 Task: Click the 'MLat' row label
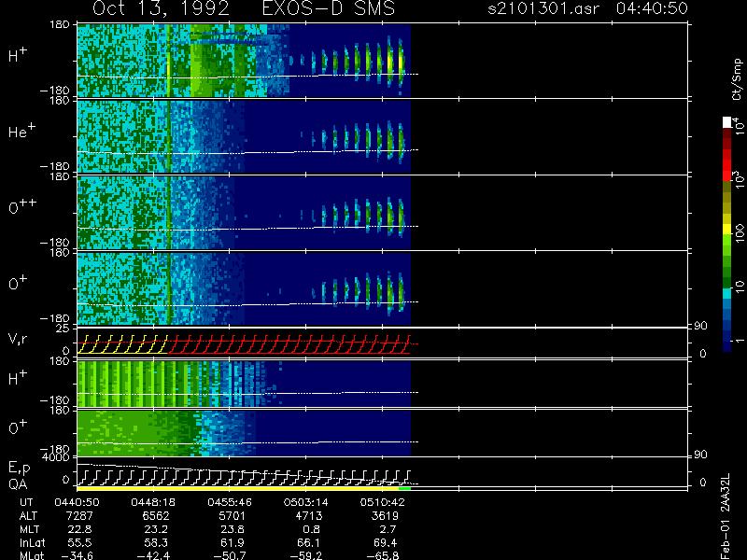[x=32, y=555]
